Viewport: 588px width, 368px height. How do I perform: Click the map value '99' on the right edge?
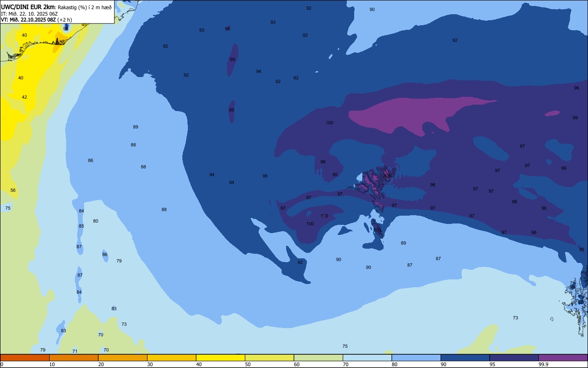click(575, 117)
